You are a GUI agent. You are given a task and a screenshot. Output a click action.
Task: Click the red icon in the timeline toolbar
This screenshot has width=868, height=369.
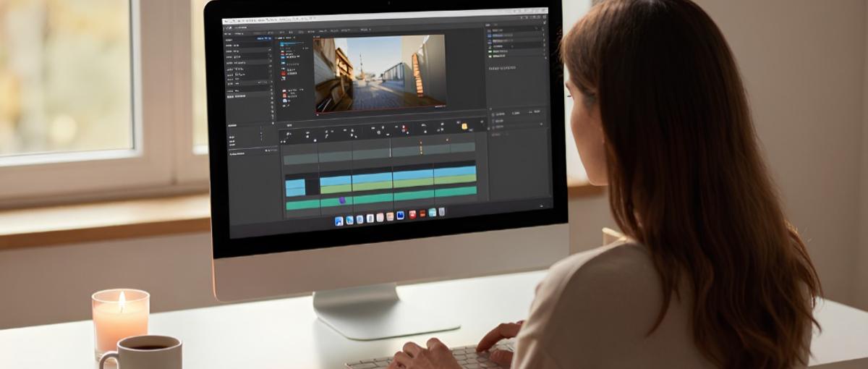pyautogui.click(x=404, y=130)
